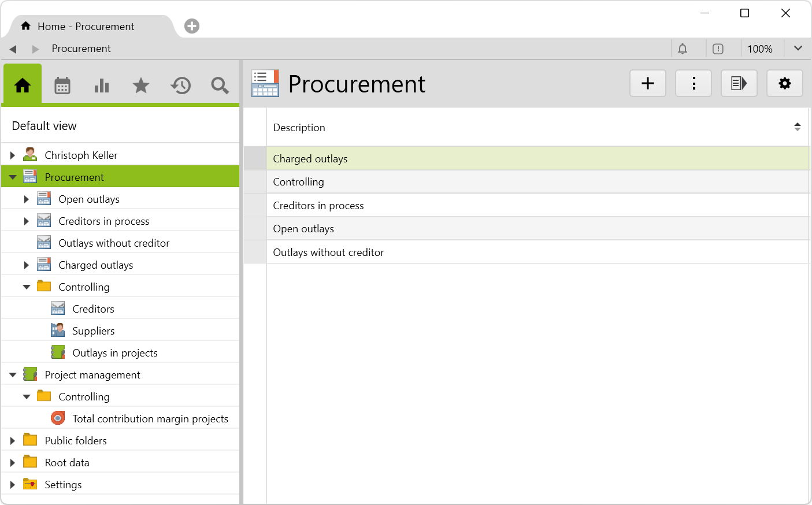Toggle the side detail panel button
The height and width of the screenshot is (505, 812).
click(x=739, y=84)
